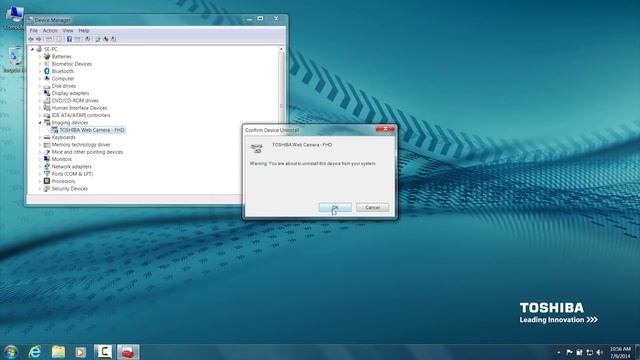Screen dimensions: 640x360
Task: Open the File menu in Device Manager
Action: [x=33, y=31]
